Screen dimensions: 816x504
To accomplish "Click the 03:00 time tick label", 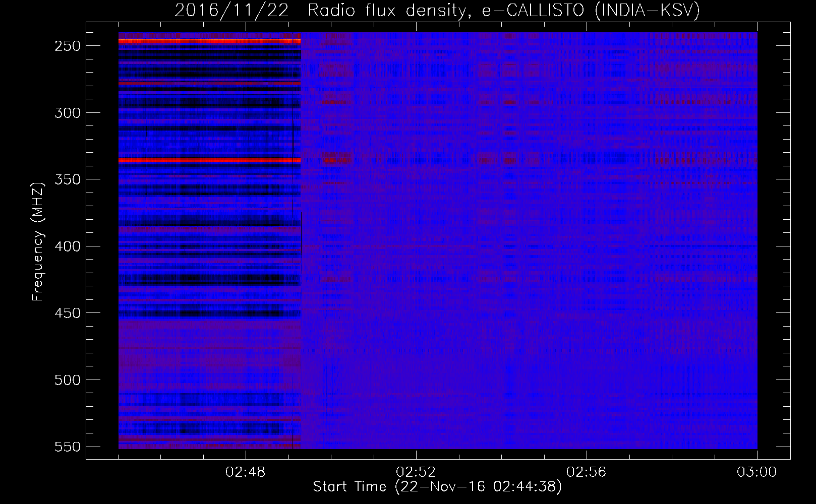I will pyautogui.click(x=757, y=472).
